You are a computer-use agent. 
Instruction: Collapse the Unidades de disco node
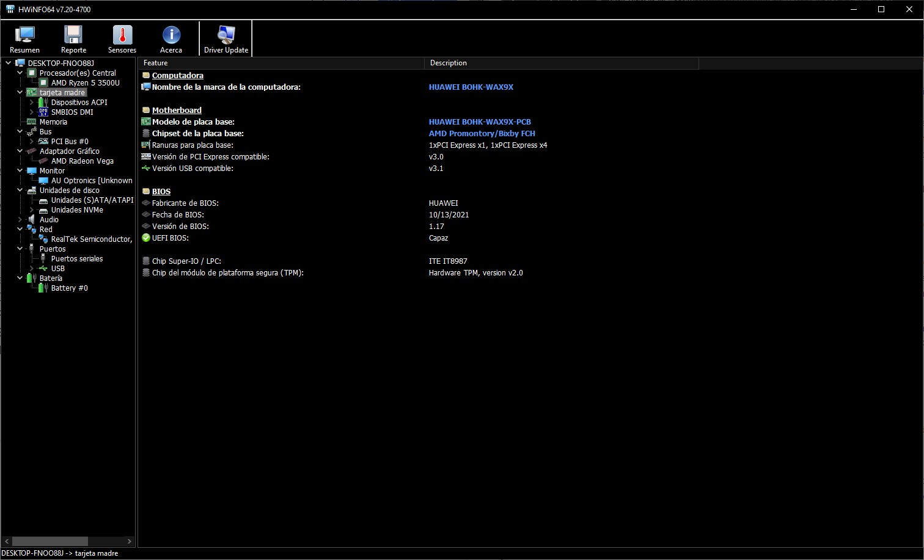pos(20,190)
